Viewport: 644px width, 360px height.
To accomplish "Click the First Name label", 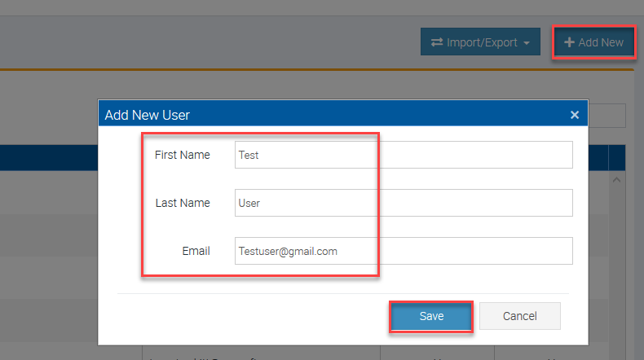I will [x=182, y=155].
